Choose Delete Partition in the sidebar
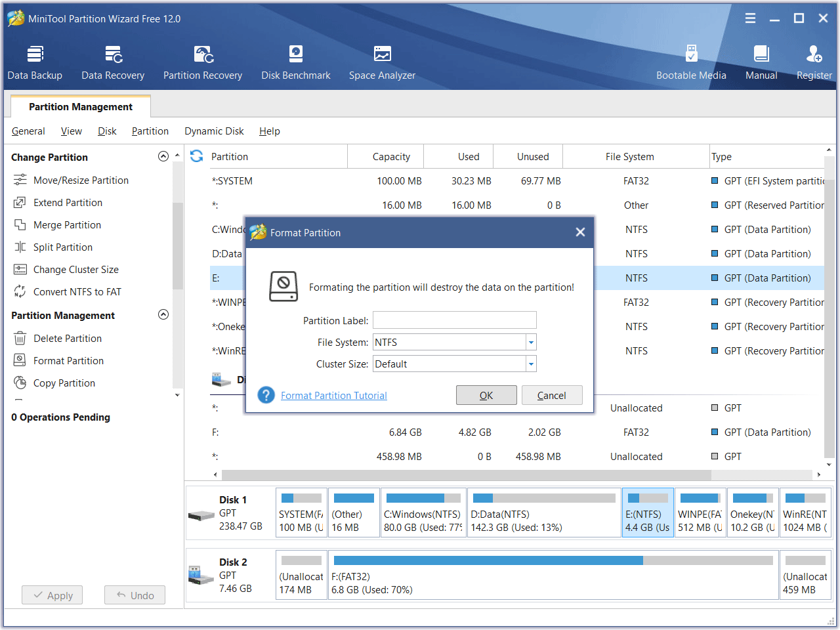This screenshot has height=630, width=840. tap(58, 338)
